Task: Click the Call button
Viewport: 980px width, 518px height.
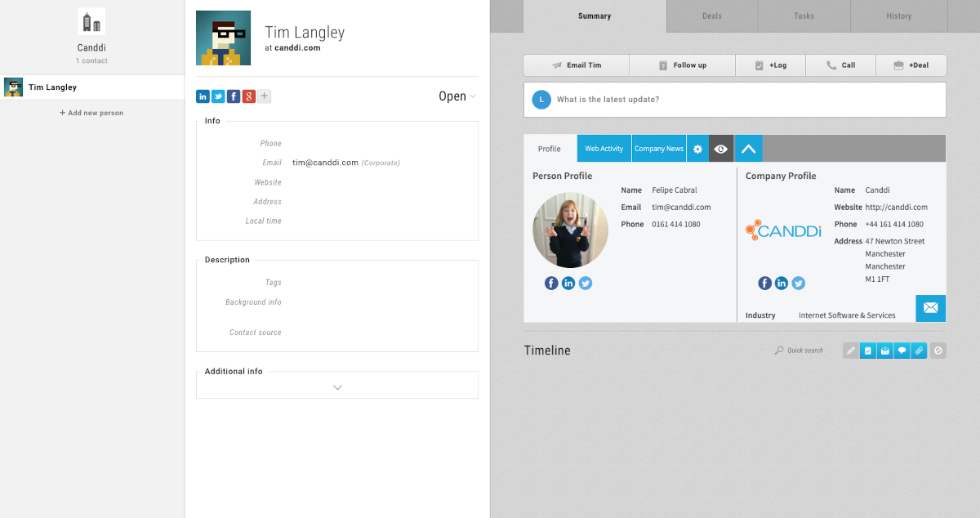Action: pyautogui.click(x=841, y=65)
